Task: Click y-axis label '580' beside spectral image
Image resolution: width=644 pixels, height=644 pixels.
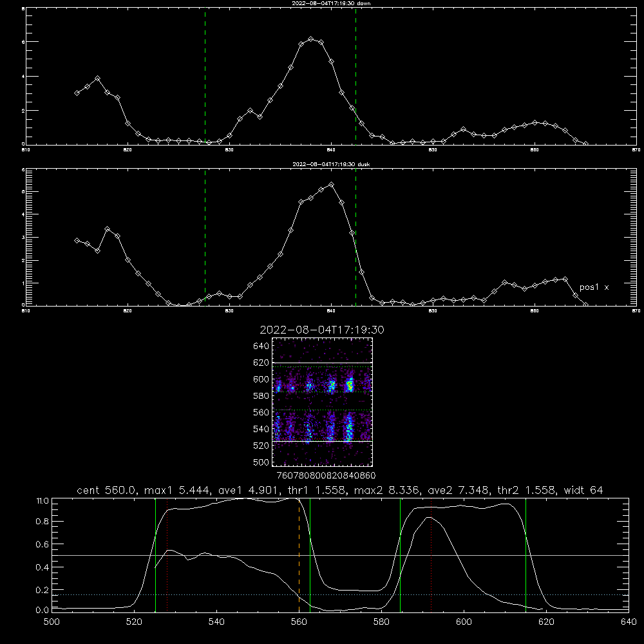Action: point(261,395)
